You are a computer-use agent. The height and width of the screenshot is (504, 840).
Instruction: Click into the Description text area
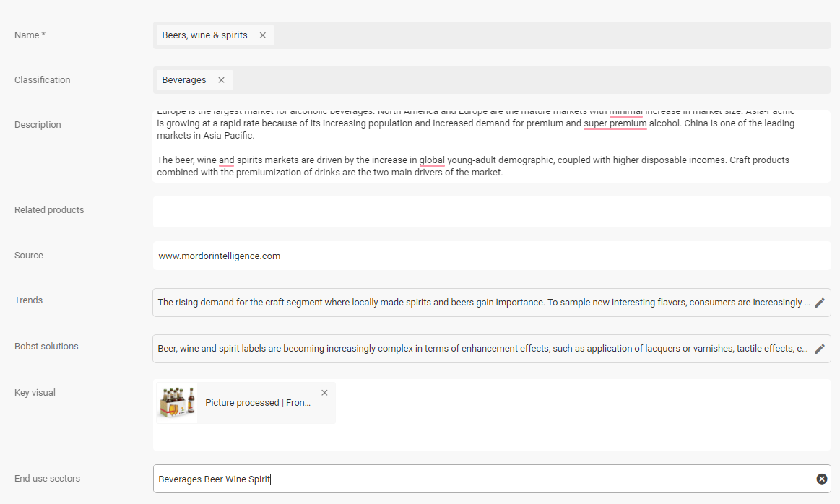(x=491, y=148)
